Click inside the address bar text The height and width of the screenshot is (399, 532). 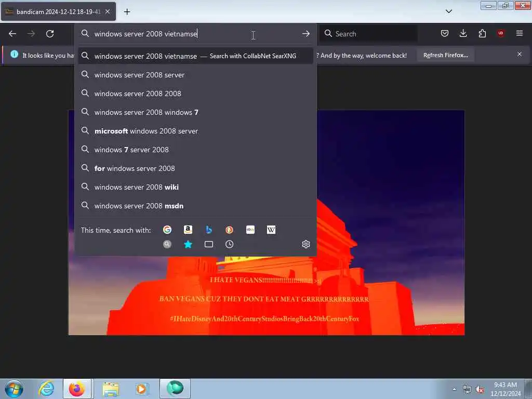pos(146,34)
